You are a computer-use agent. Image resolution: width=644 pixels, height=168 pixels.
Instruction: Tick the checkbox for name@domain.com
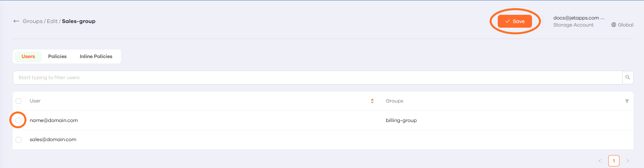tap(19, 120)
